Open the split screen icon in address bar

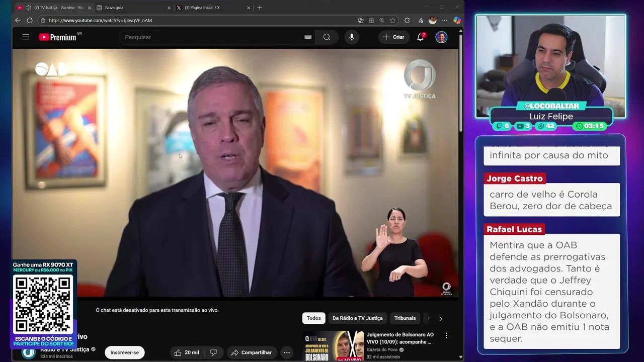(x=371, y=20)
